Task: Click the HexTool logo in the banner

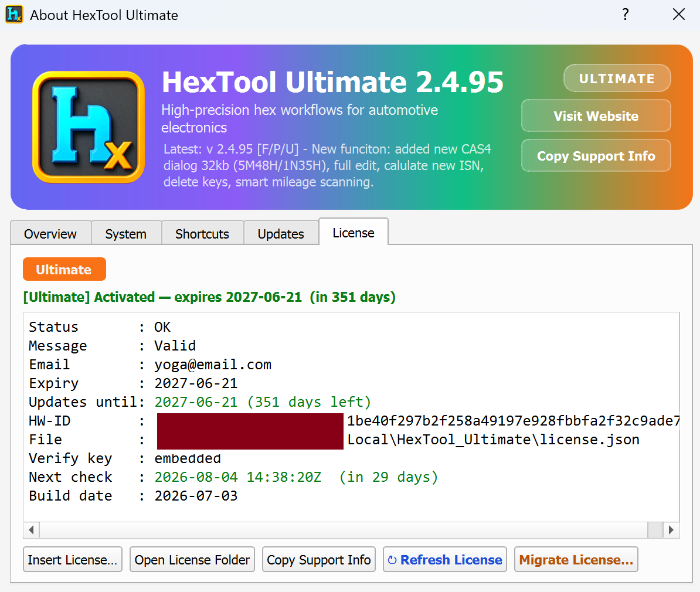Action: click(x=89, y=127)
